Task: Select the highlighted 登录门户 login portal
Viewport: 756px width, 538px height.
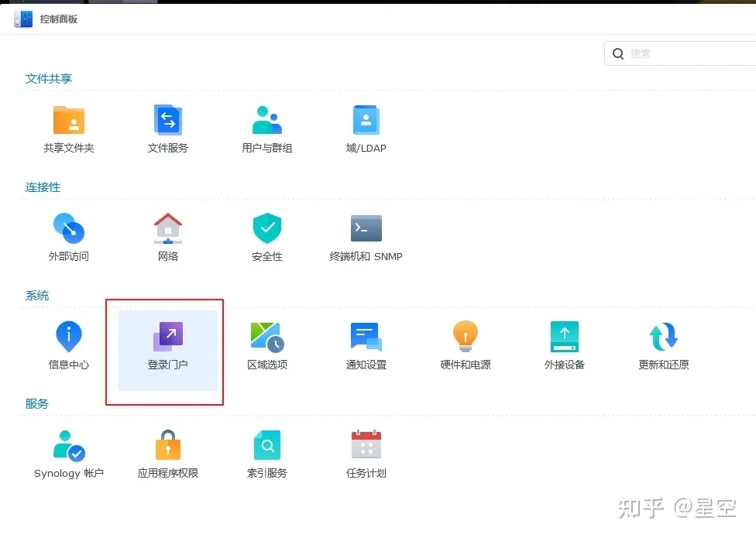Action: pos(168,338)
